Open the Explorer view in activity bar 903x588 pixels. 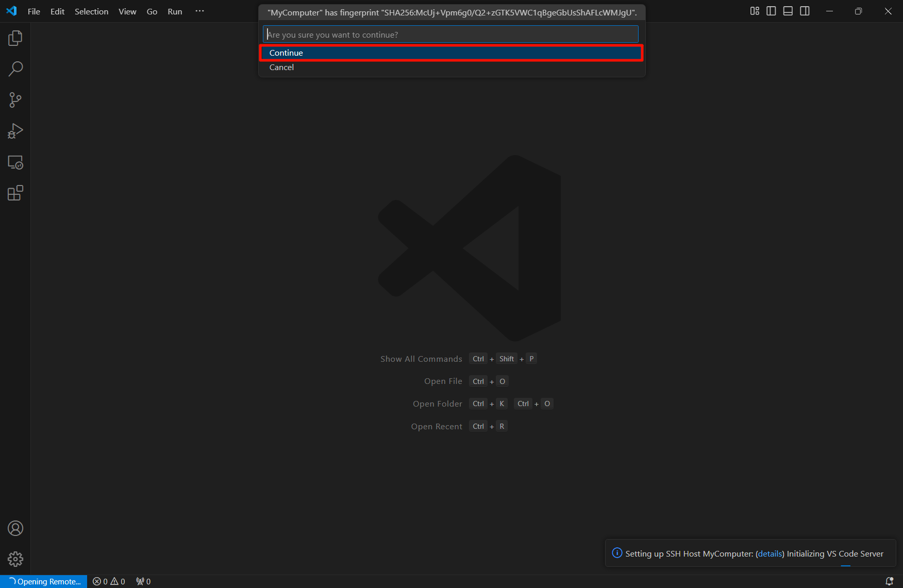pyautogui.click(x=15, y=38)
